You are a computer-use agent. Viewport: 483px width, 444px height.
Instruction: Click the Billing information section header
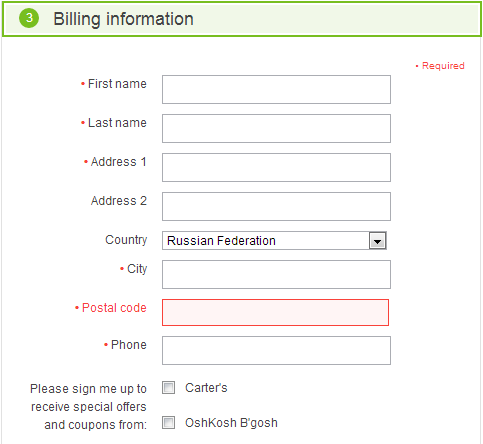coord(242,19)
